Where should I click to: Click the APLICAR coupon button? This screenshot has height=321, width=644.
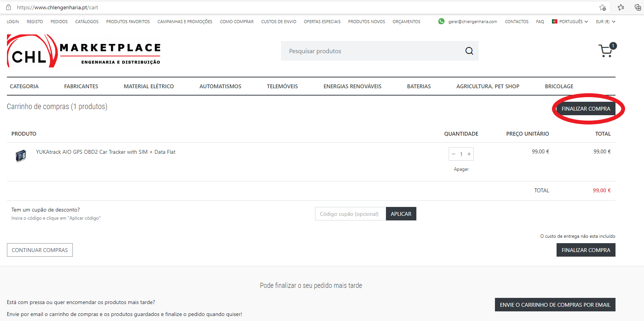[x=401, y=214]
